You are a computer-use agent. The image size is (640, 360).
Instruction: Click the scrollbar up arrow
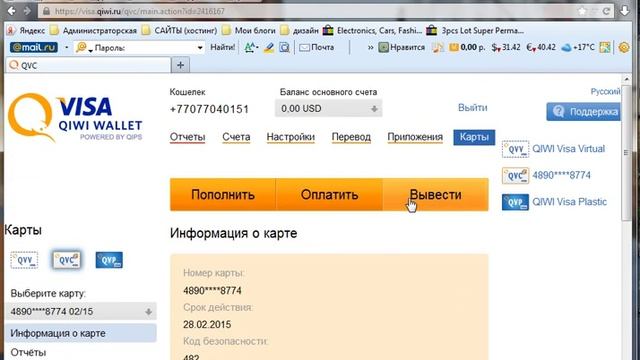[627, 79]
